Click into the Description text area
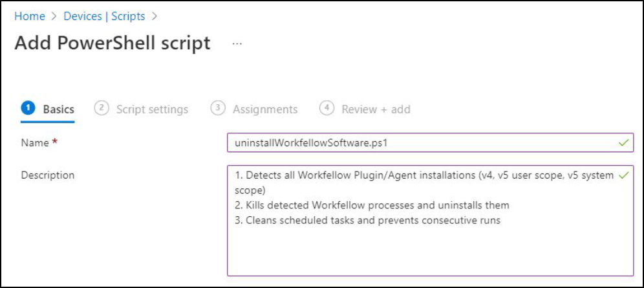Screen dimensions: 644x288 point(430,221)
